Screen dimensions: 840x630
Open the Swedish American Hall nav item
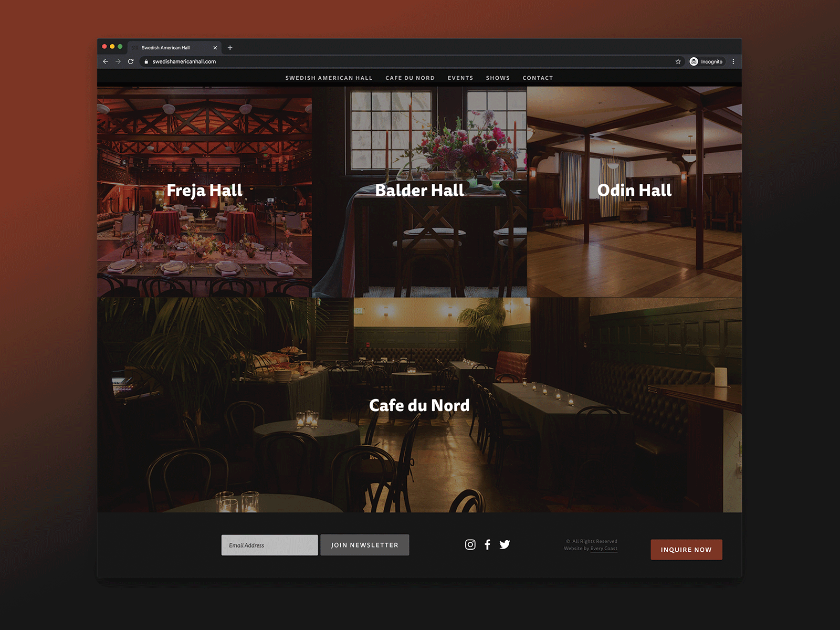coord(329,78)
